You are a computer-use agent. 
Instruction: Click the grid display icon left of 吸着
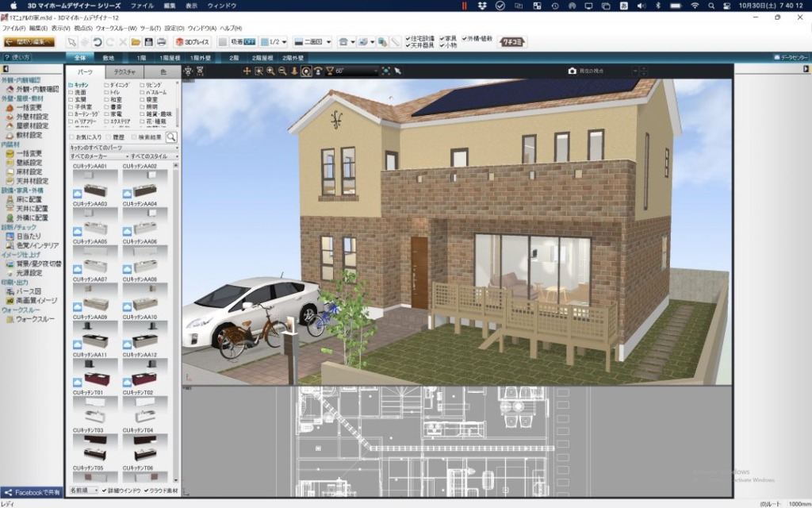tap(223, 42)
